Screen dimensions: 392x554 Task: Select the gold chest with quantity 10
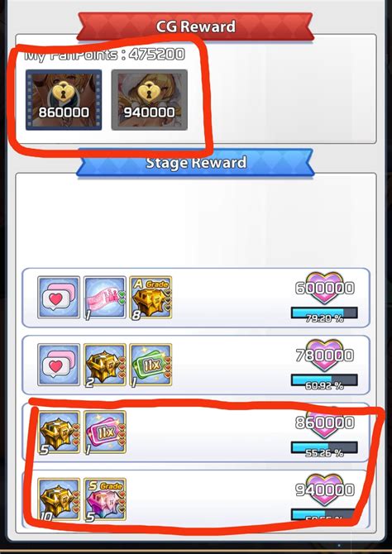(x=59, y=499)
